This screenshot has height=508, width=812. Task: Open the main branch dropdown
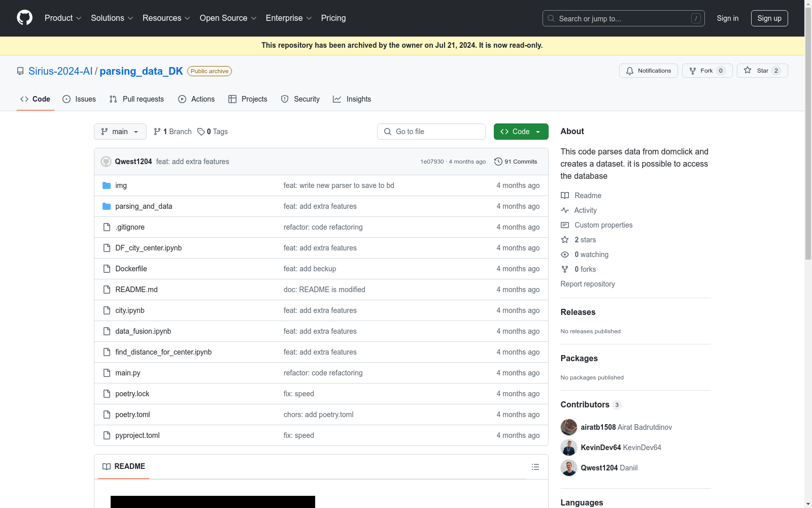(x=120, y=132)
